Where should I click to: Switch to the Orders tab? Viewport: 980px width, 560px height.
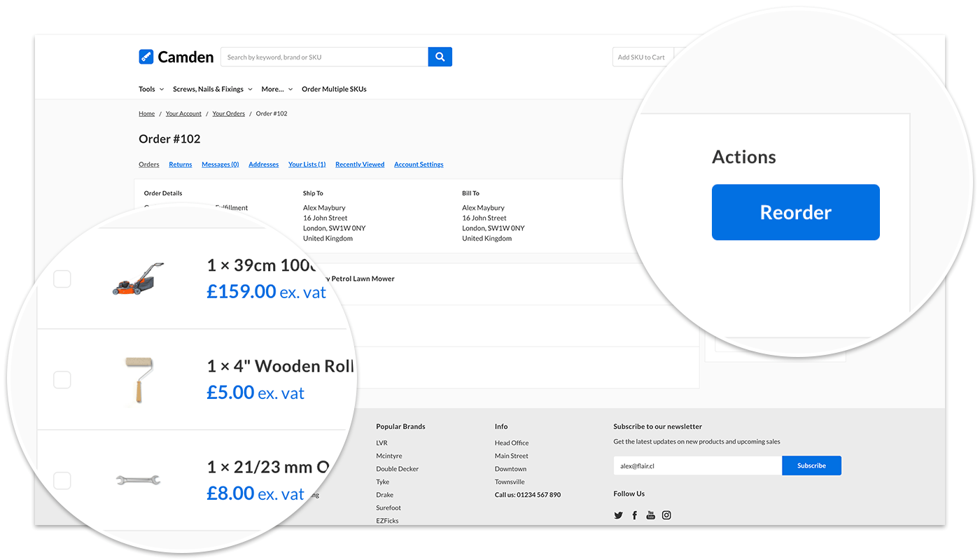[149, 164]
